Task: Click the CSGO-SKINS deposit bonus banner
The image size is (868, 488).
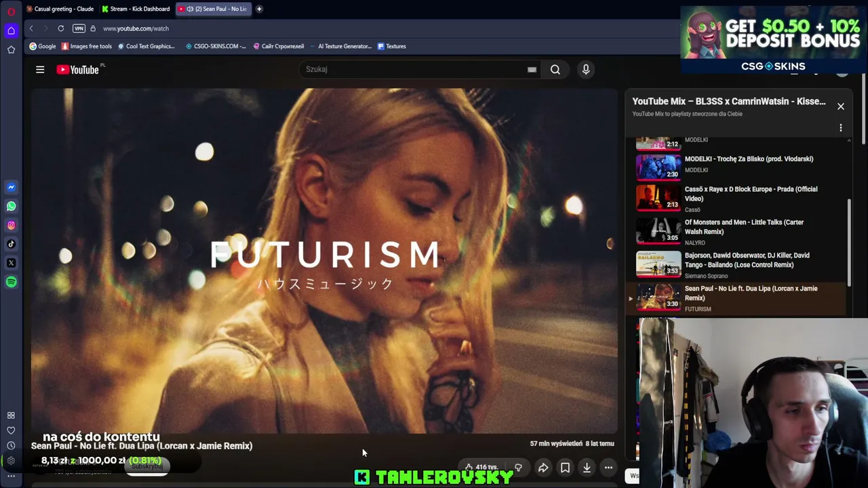Action: pyautogui.click(x=774, y=40)
